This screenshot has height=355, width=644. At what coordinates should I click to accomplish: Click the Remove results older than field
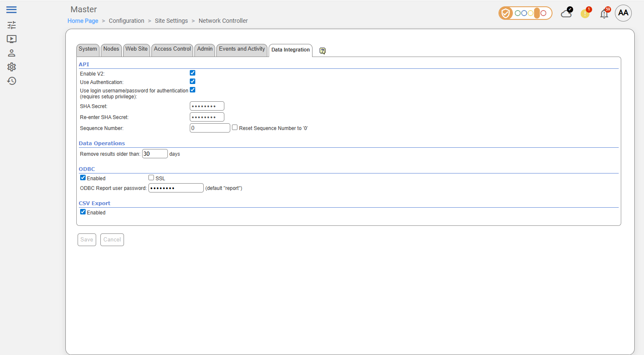(155, 154)
